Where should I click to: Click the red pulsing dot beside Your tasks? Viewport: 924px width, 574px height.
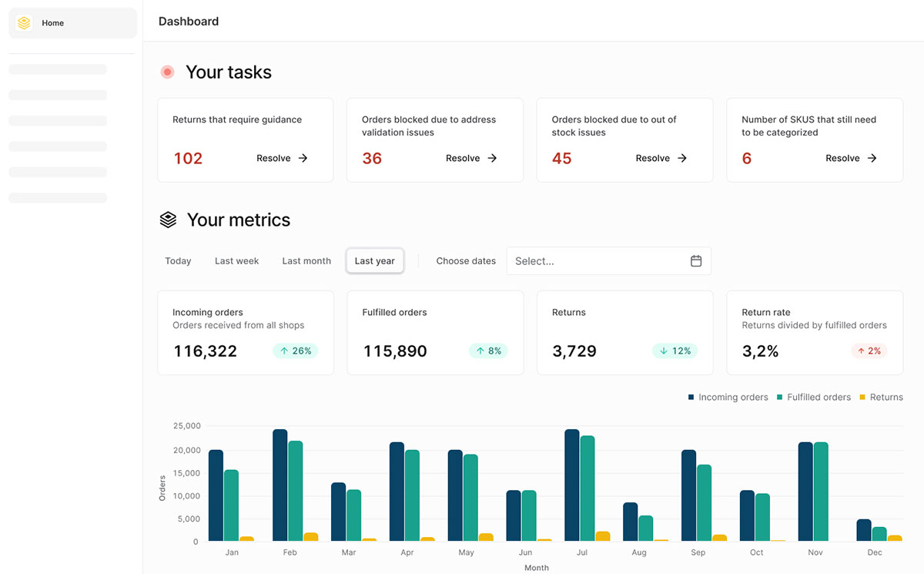click(x=167, y=72)
